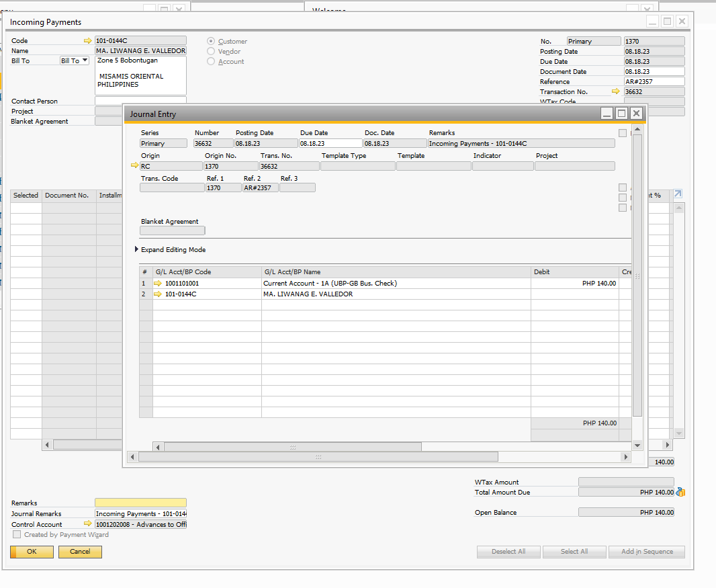Select the Account radio button
Viewport: 716px width, 588px height.
[210, 61]
